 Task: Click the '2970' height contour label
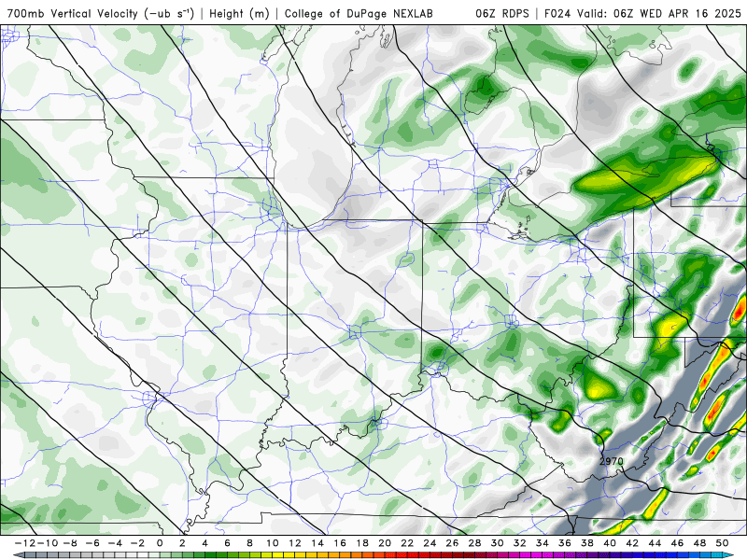(612, 461)
